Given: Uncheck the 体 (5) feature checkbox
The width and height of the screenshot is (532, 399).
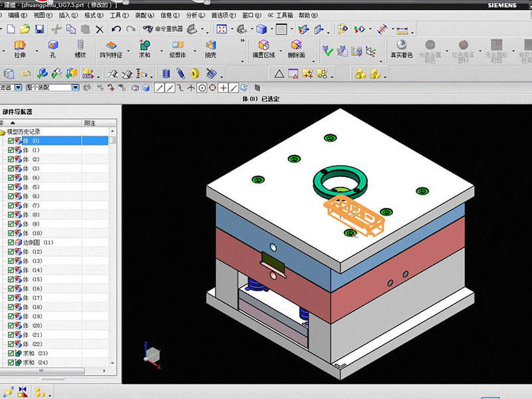Looking at the screenshot, I should click(x=11, y=187).
